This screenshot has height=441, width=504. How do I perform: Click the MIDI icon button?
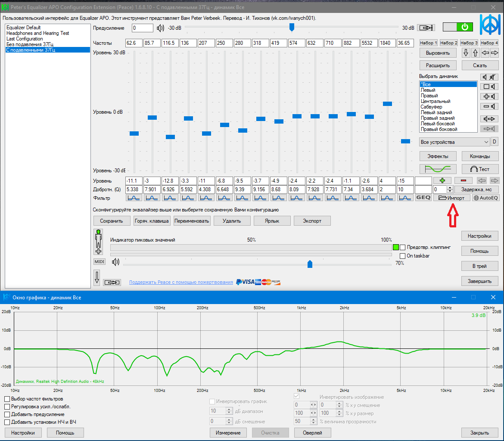pyautogui.click(x=99, y=261)
